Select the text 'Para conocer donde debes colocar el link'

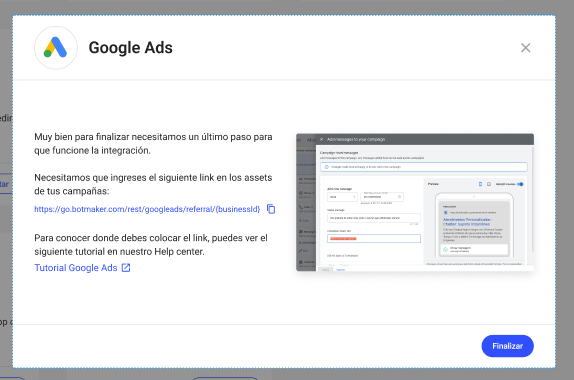tap(121, 238)
